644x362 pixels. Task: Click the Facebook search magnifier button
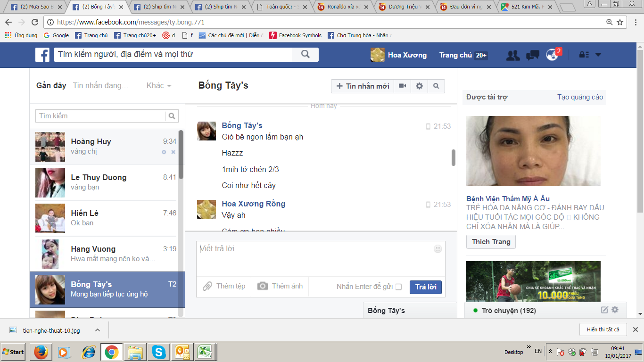(x=305, y=54)
